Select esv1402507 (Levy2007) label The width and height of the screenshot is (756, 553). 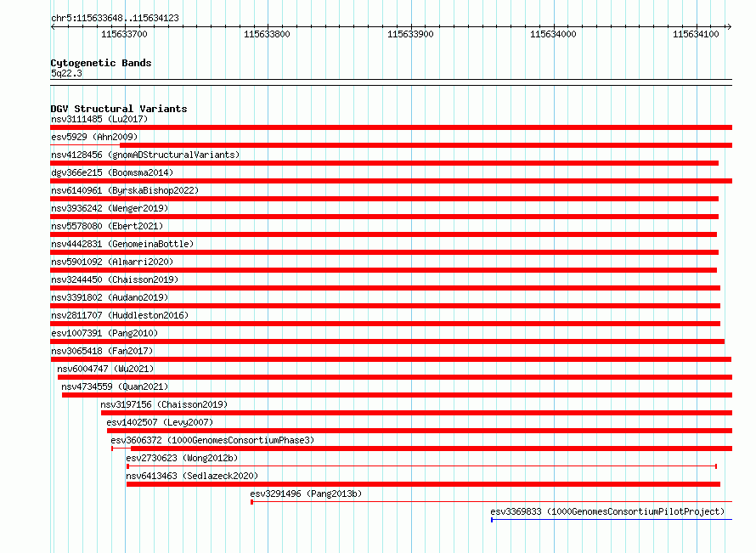(x=160, y=422)
